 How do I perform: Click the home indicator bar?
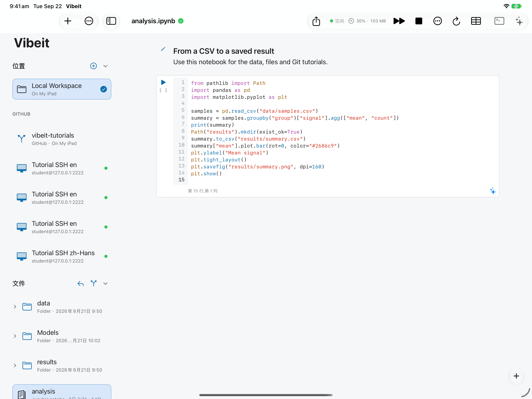point(266,395)
